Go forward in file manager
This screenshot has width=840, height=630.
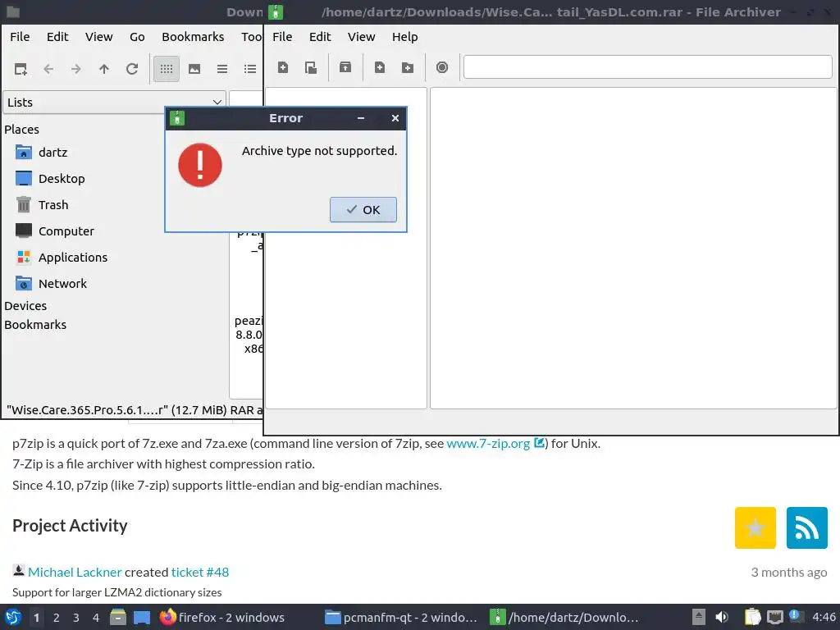76,69
